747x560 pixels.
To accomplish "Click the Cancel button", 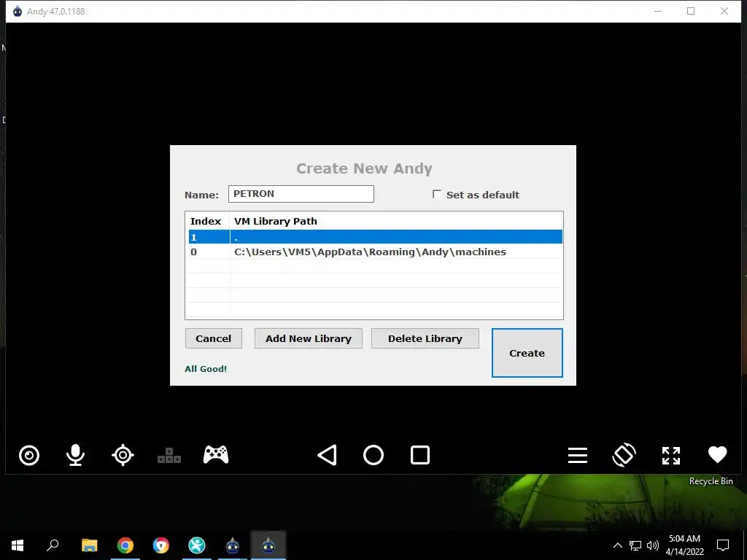I will [214, 338].
